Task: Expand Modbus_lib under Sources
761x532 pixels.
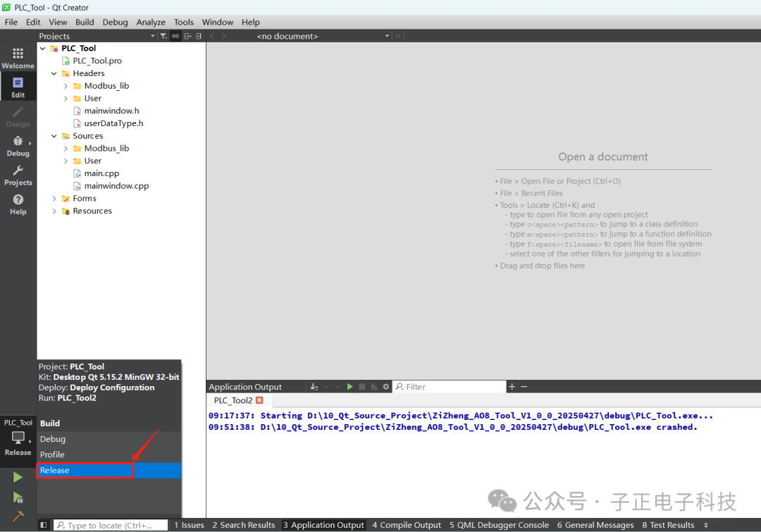Action: pyautogui.click(x=66, y=149)
